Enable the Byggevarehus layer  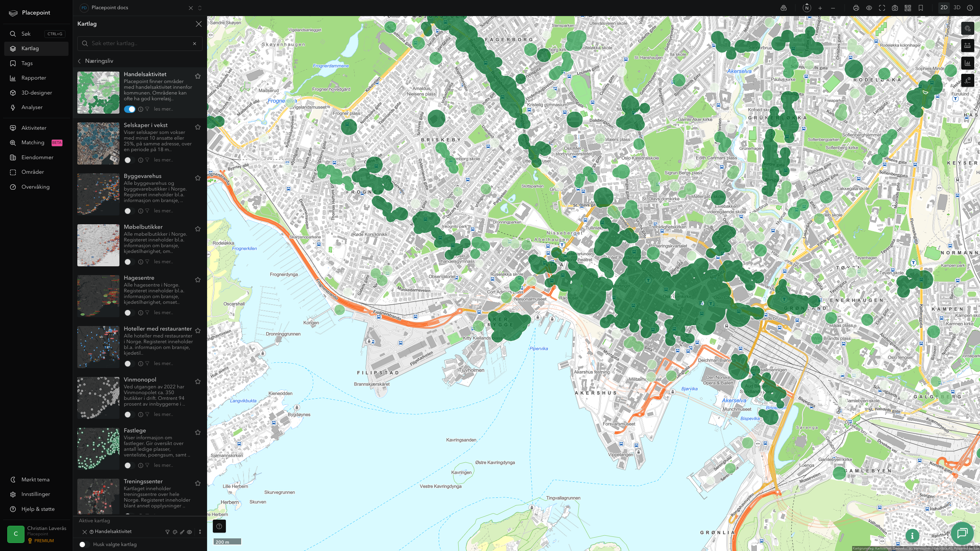129,211
